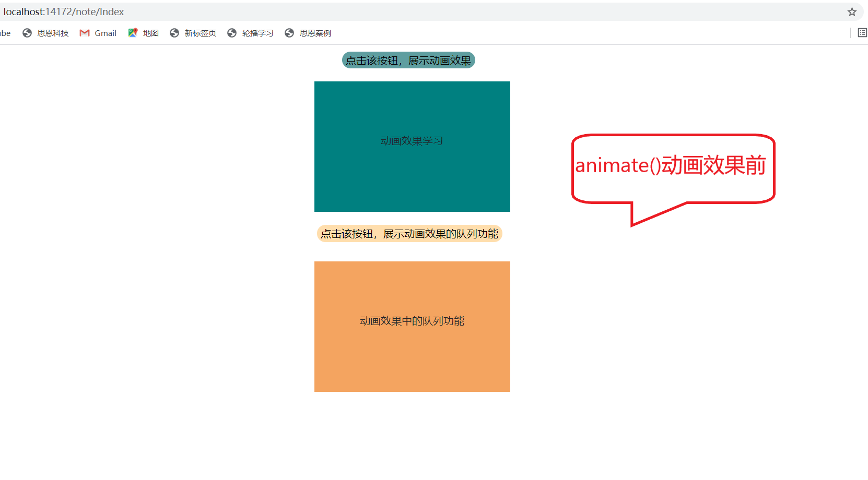Select the localhost URL text
Screen dimensions: 868x480
[x=63, y=11]
